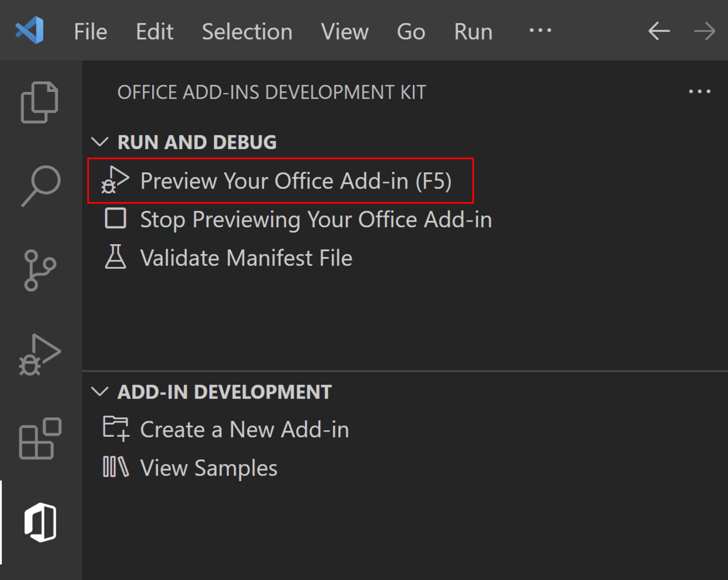Click the Visual Studio Code logo
Image resolution: width=728 pixels, height=580 pixels.
click(x=30, y=30)
